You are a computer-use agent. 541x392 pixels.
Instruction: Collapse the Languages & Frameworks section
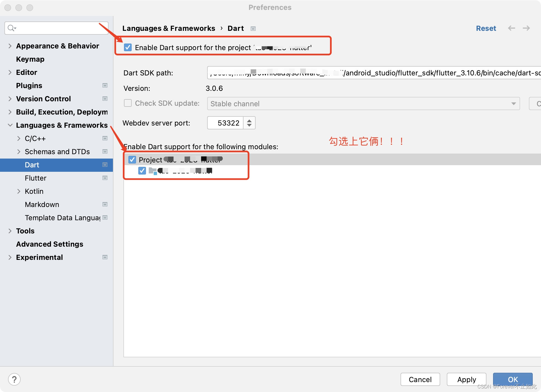pyautogui.click(x=10, y=125)
